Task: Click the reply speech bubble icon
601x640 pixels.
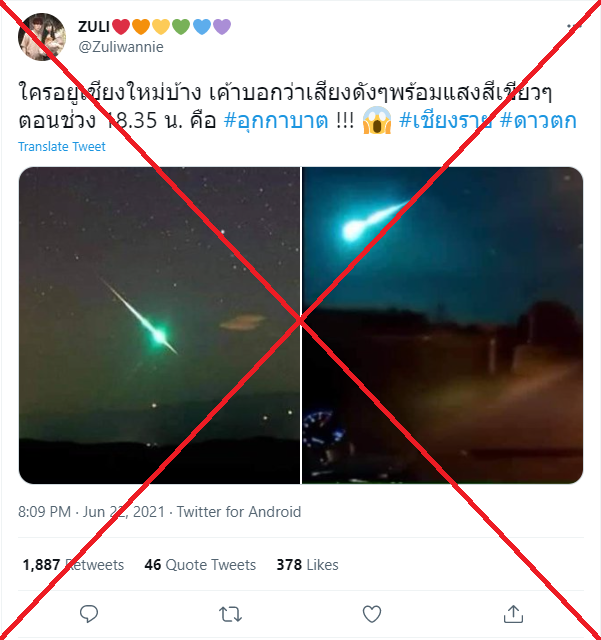Action: pyautogui.click(x=89, y=614)
